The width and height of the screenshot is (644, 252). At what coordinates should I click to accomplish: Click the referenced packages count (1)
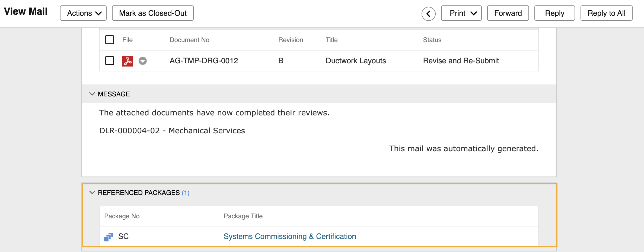[x=186, y=193]
